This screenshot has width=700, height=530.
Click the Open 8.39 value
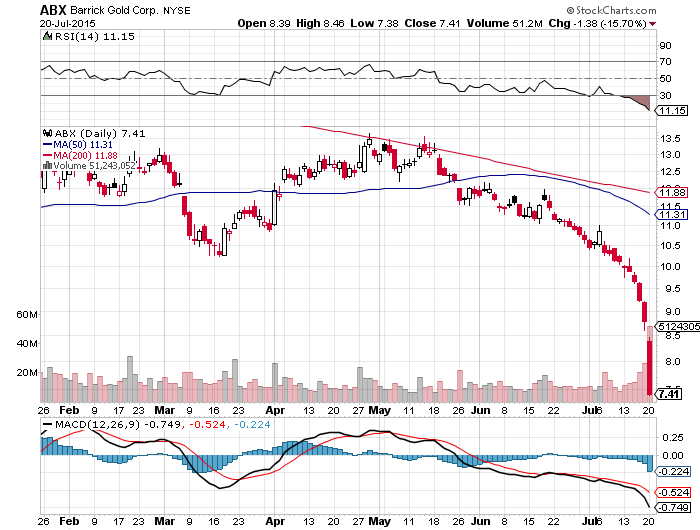pos(264,23)
